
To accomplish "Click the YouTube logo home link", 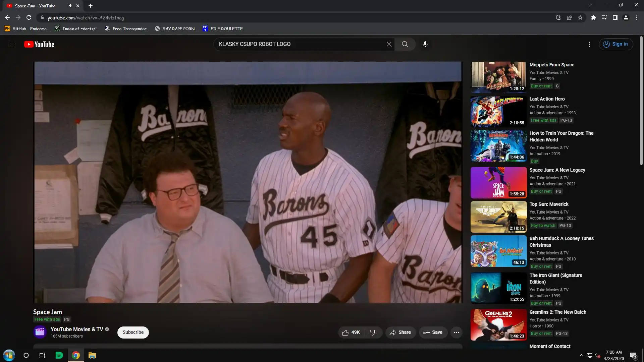I will (x=39, y=44).
